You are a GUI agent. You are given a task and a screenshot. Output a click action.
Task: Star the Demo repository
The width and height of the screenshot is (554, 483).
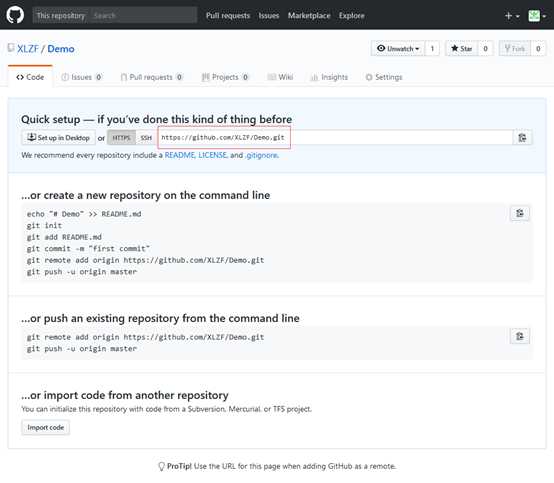click(x=462, y=48)
